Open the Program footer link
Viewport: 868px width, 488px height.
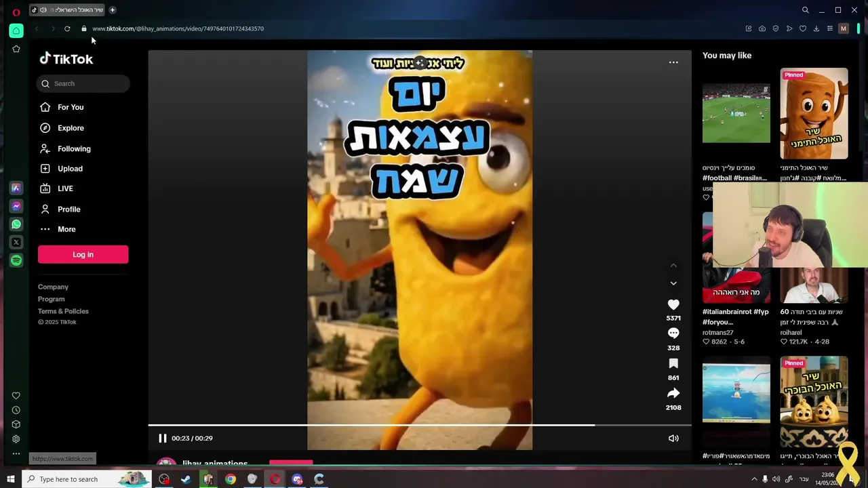[52, 299]
